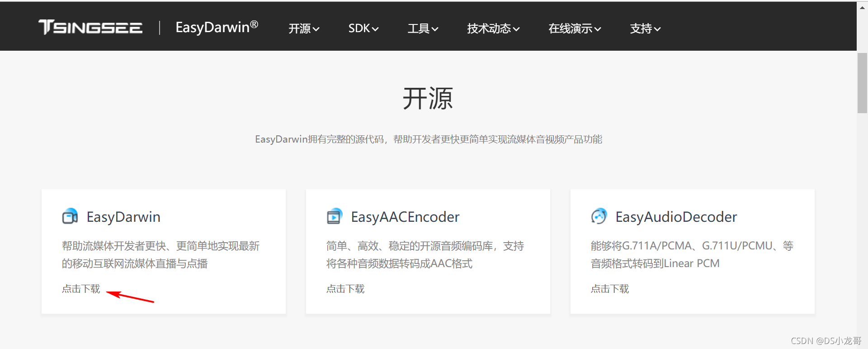868x349 pixels.
Task: Click 点击下载 under EasyDarwin
Action: tap(81, 289)
